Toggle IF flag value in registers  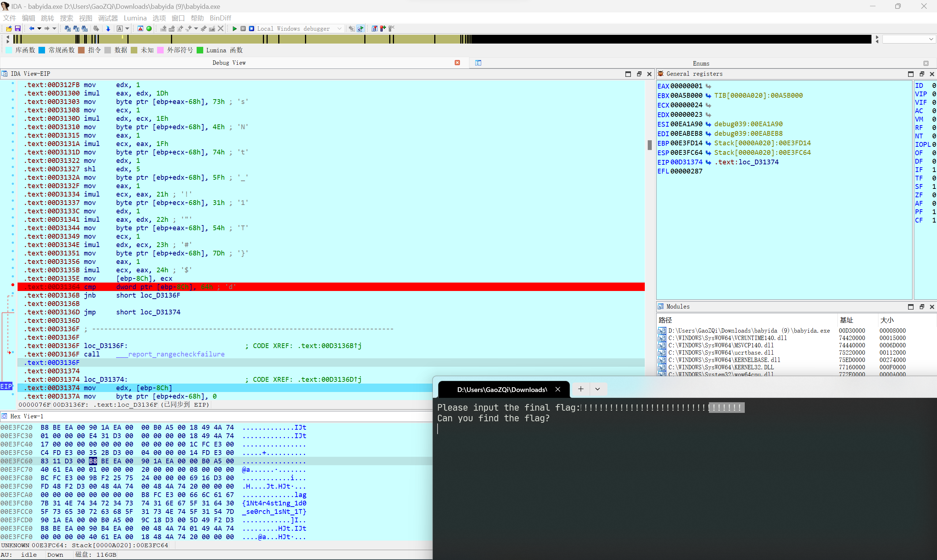(x=934, y=170)
